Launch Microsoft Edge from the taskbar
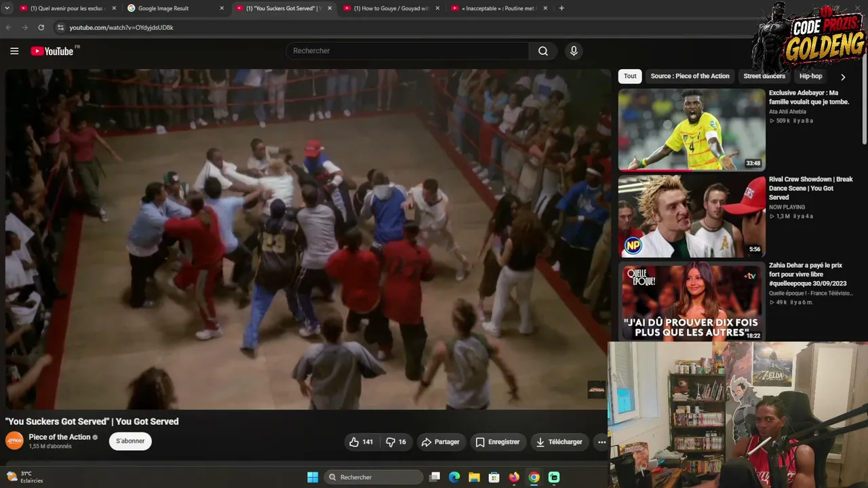The height and width of the screenshot is (488, 868). click(x=454, y=477)
